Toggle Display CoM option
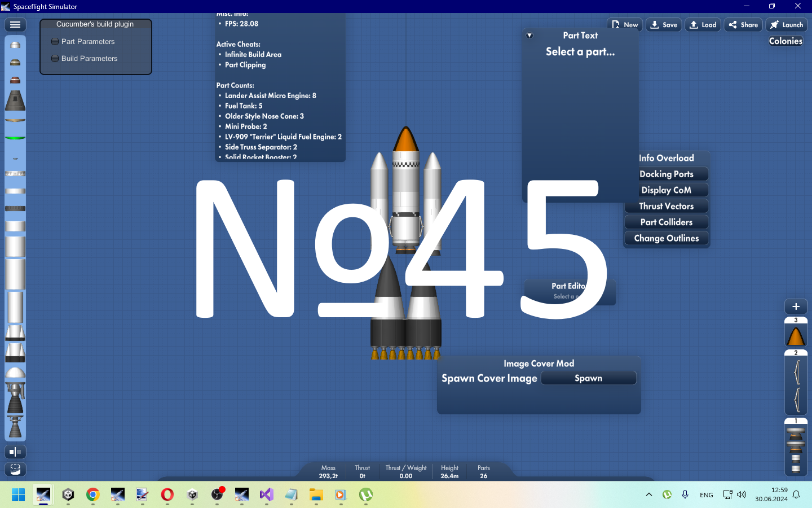Image resolution: width=812 pixels, height=508 pixels. point(667,190)
